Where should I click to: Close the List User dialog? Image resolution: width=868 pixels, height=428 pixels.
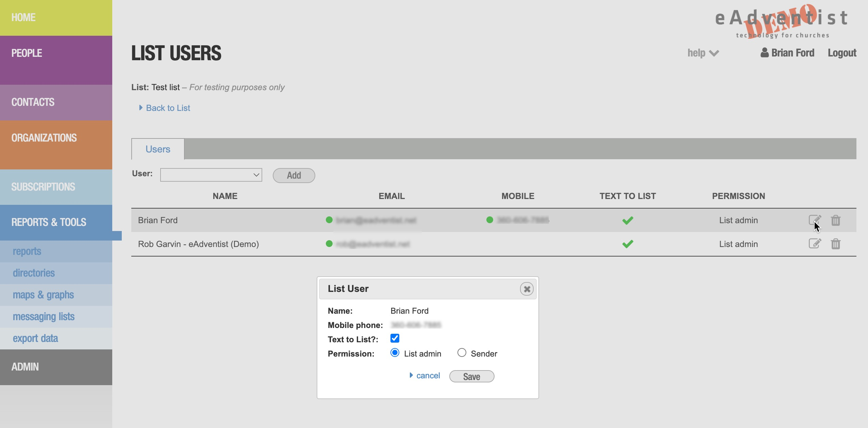click(527, 289)
